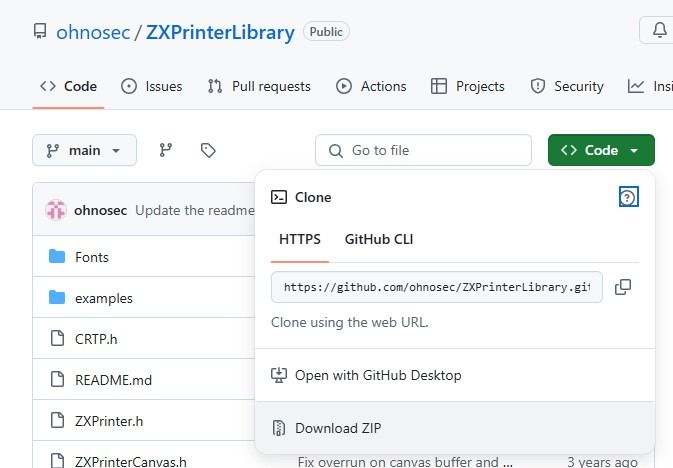Click the README.md file icon
673x468 pixels.
coord(57,379)
